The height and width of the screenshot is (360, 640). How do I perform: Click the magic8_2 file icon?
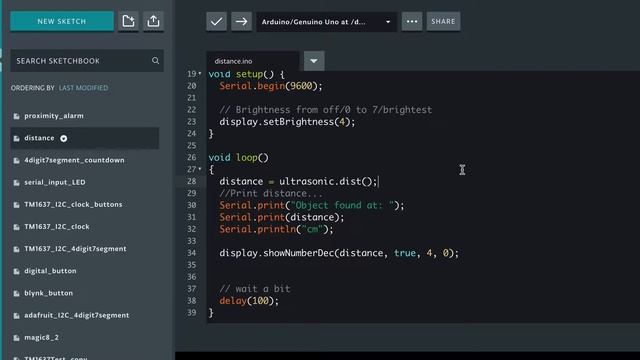coord(16,338)
